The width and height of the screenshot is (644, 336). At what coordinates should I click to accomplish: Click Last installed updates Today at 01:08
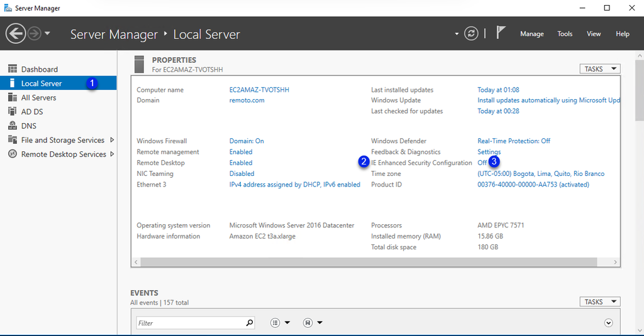point(498,89)
